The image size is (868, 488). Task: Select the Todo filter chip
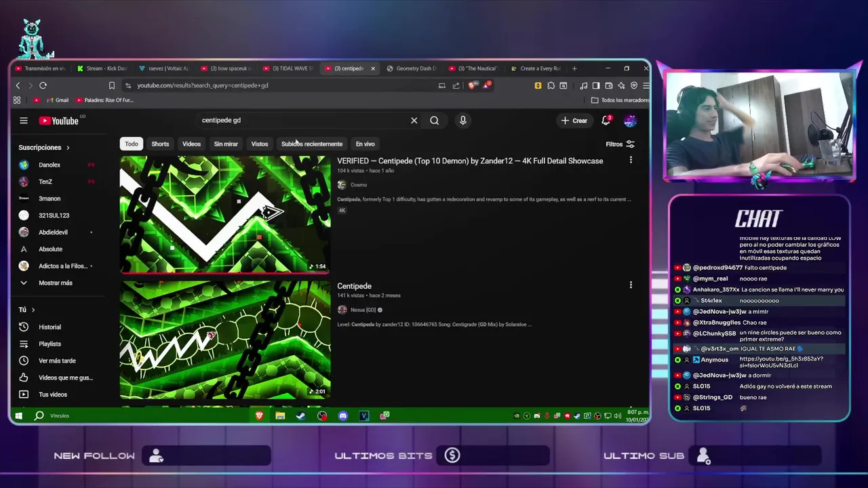click(x=132, y=144)
